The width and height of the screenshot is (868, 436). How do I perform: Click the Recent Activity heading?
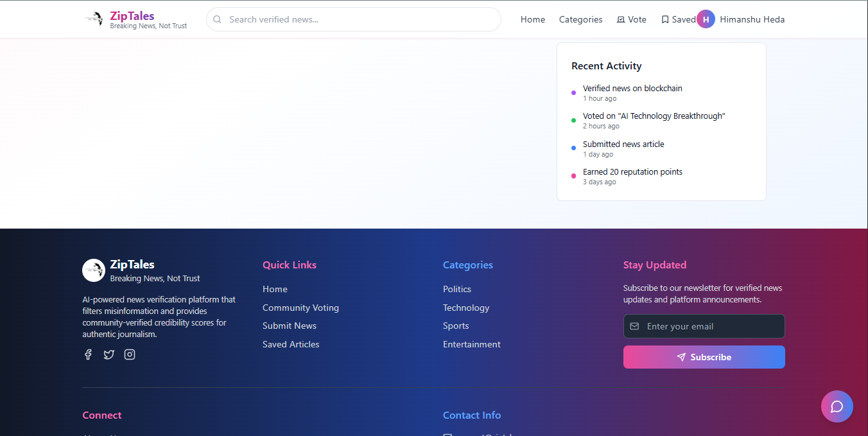607,66
